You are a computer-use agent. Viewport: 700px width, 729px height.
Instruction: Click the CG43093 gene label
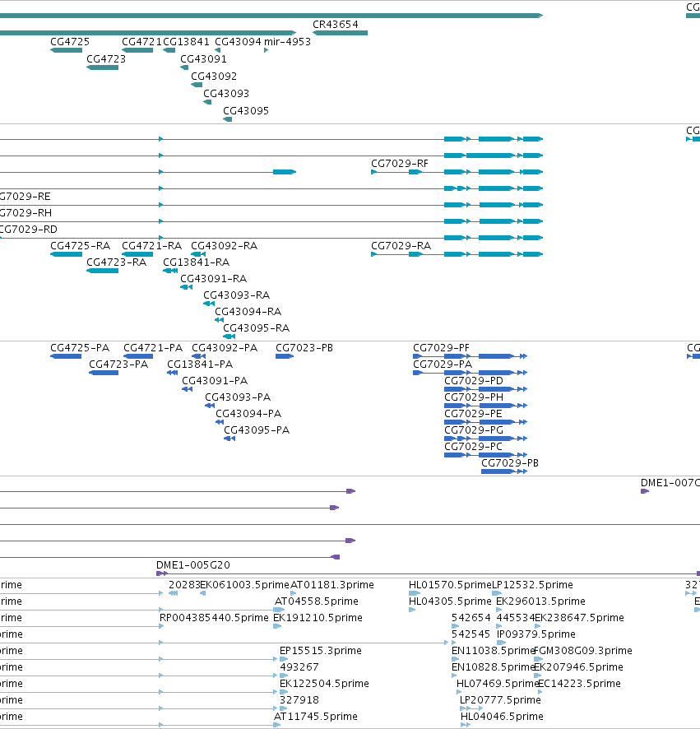pyautogui.click(x=226, y=94)
